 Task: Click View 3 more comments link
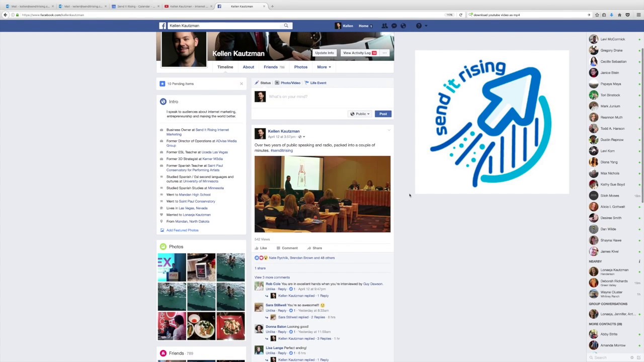click(272, 278)
